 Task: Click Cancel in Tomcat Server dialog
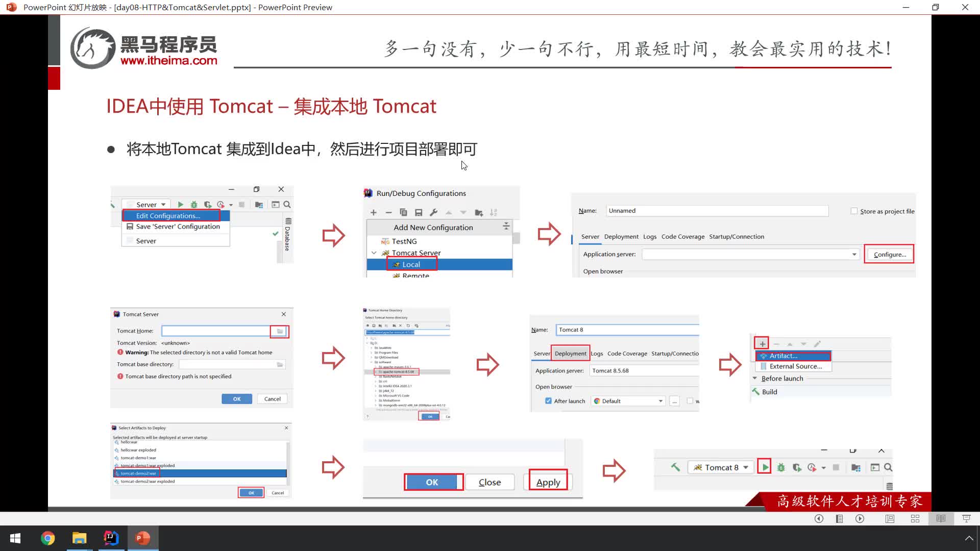coord(273,399)
